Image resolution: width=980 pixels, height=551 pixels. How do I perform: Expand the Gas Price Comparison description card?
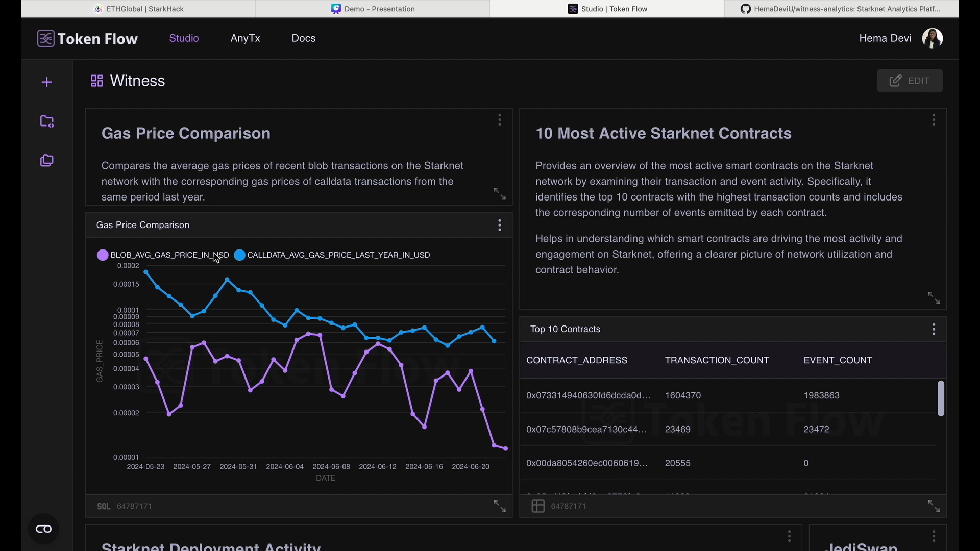point(500,194)
